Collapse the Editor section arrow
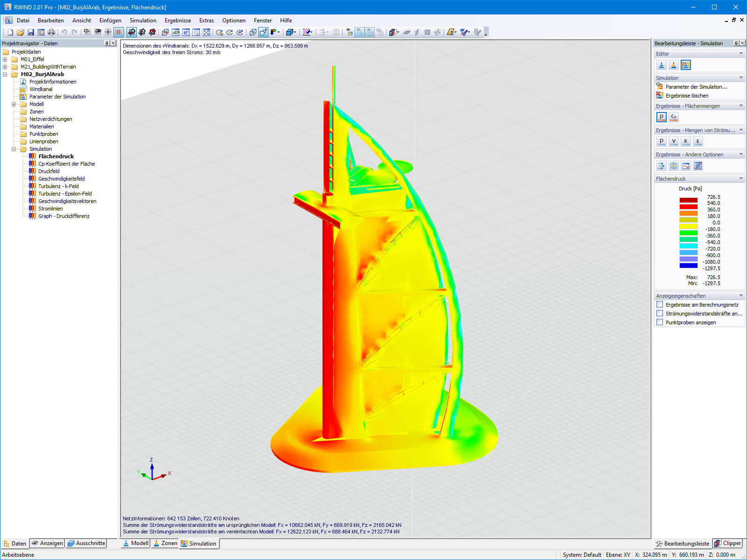 [741, 54]
